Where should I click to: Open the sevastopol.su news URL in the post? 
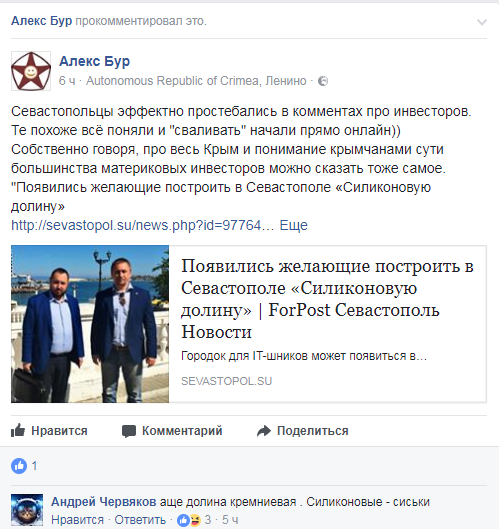click(142, 225)
